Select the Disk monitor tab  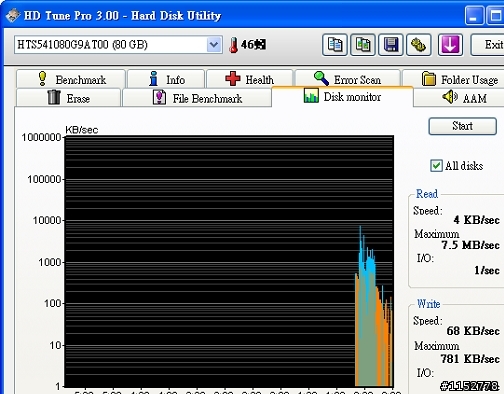pyautogui.click(x=342, y=97)
